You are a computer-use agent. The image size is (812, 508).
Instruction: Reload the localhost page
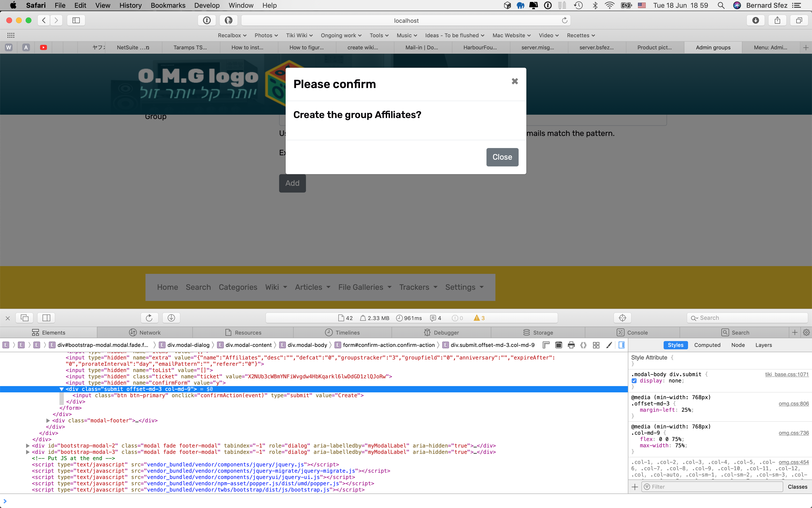click(x=565, y=21)
